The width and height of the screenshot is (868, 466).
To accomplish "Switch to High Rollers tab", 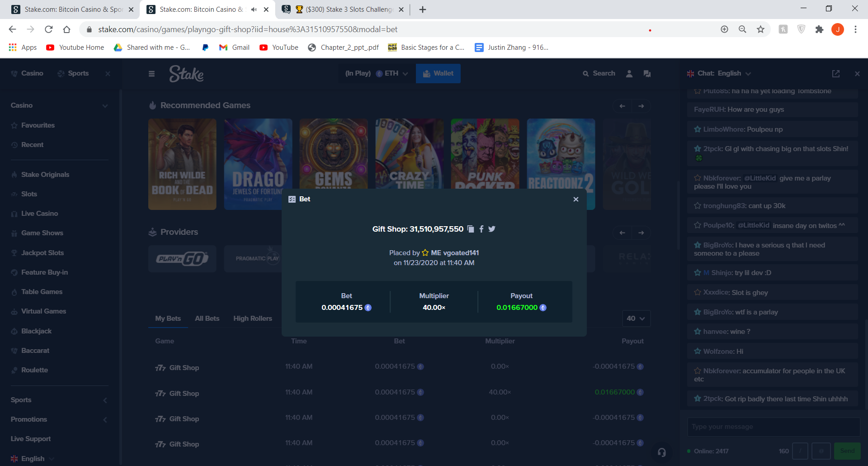I will [x=253, y=319].
